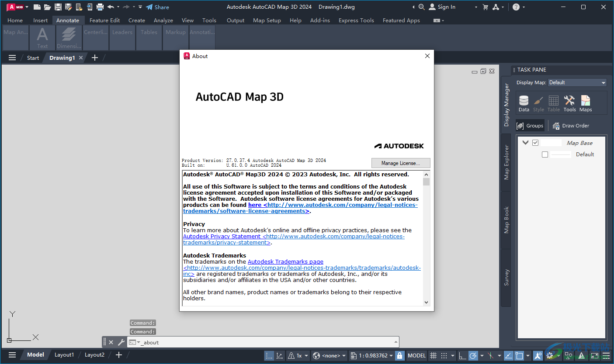Collapse the Map Base tree group
614x364 pixels.
(x=526, y=143)
